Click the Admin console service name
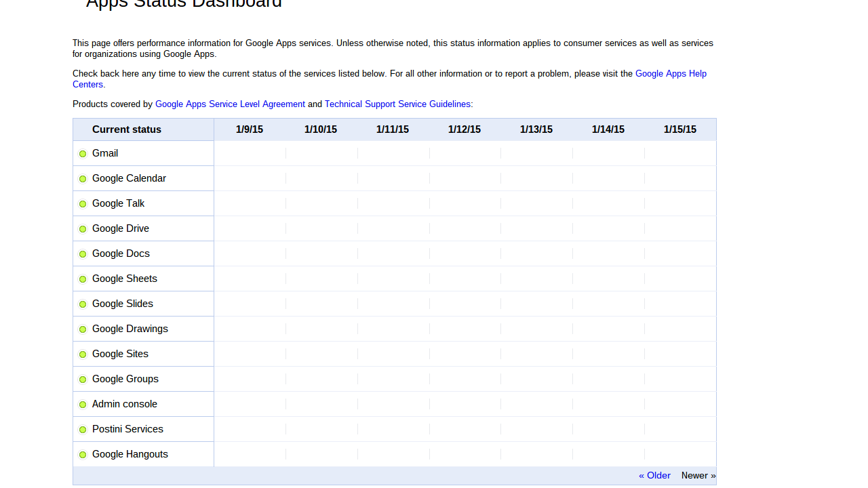This screenshot has height=488, width=868. pos(125,404)
